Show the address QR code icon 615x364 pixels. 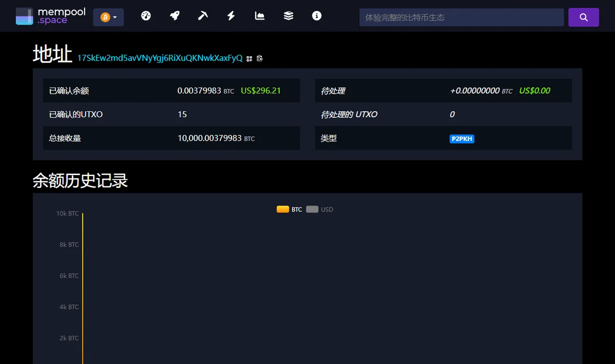[250, 58]
